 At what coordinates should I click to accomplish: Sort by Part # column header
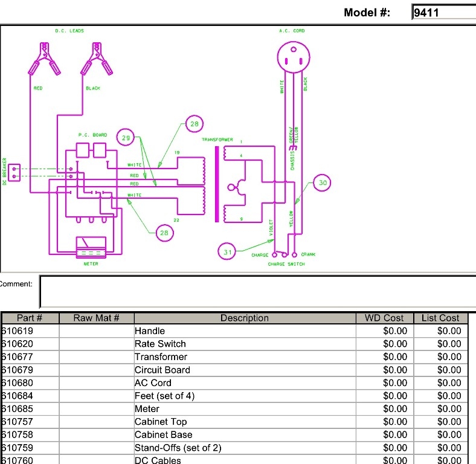(x=30, y=318)
